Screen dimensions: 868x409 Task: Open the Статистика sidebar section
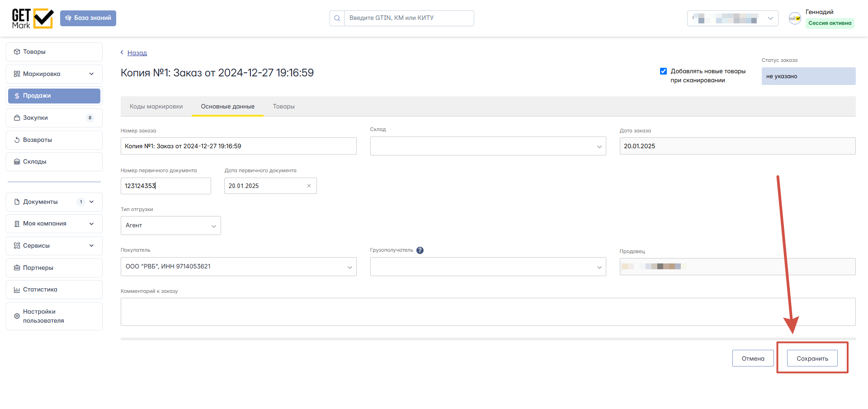[x=54, y=290]
